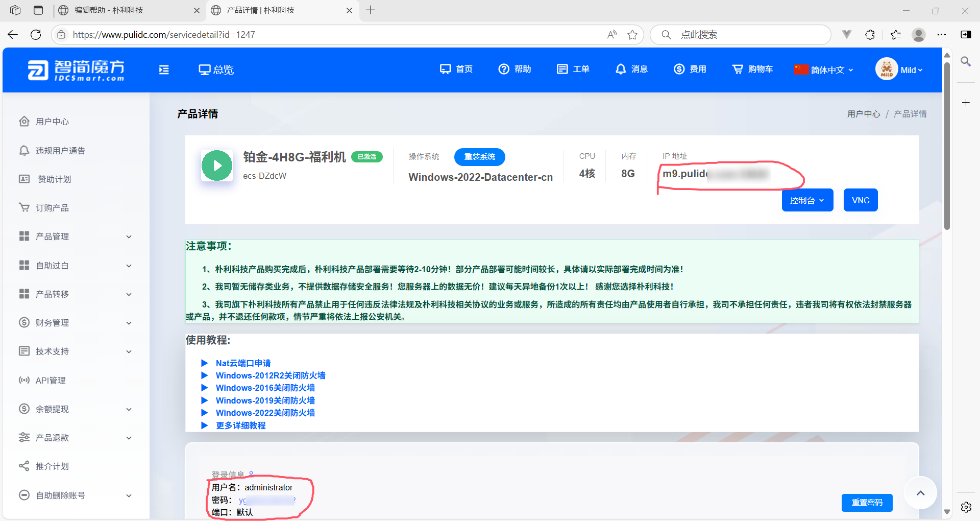This screenshot has height=521, width=980.
Task: Click the home icon beside 用户中心
Action: pyautogui.click(x=24, y=121)
